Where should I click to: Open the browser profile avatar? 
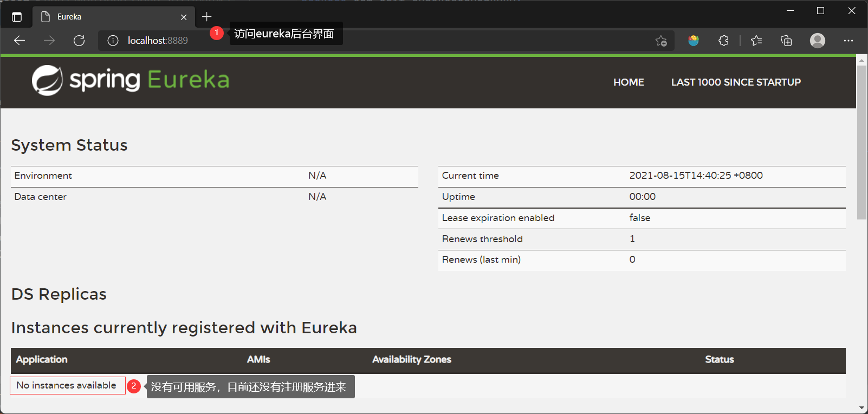tap(818, 41)
